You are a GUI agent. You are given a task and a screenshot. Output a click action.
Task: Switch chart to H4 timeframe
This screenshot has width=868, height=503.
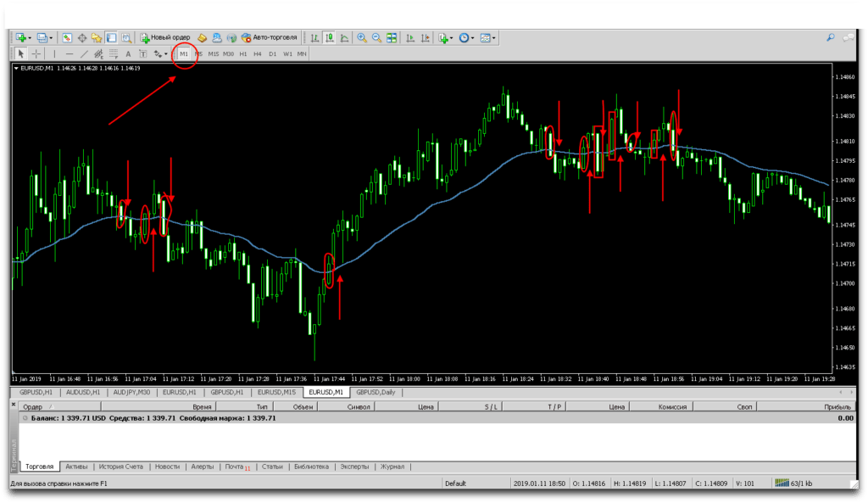[x=258, y=53]
